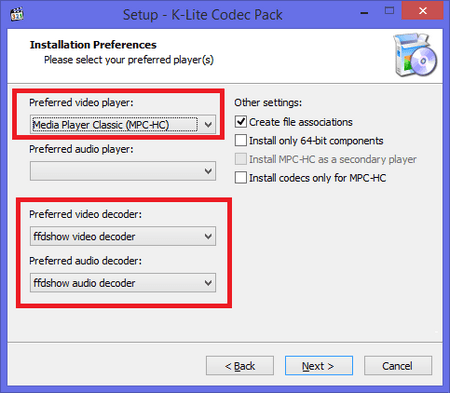Click the ffdshow audio decoder text
Image resolution: width=450 pixels, height=393 pixels.
tap(84, 283)
